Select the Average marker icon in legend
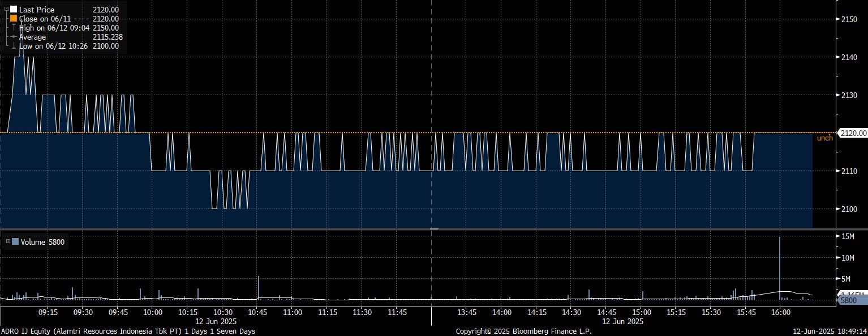868x336 pixels. 14,37
